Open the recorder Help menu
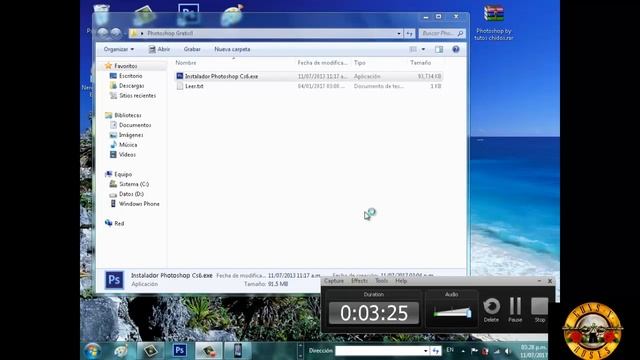This screenshot has width=640, height=360. [401, 281]
